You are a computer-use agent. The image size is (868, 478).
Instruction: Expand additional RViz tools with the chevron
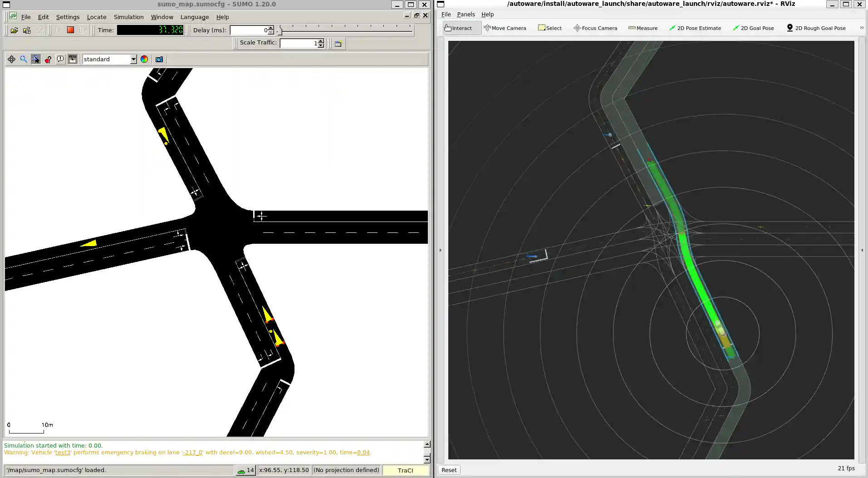pos(861,27)
